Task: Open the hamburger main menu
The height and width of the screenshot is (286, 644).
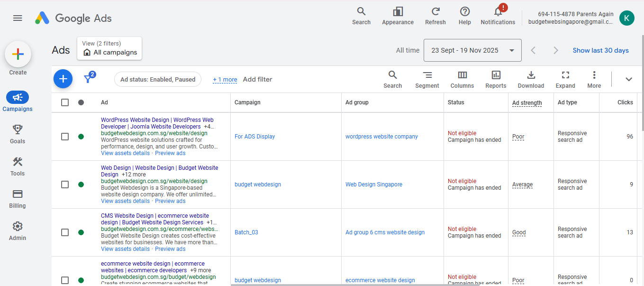Action: pos(18,18)
